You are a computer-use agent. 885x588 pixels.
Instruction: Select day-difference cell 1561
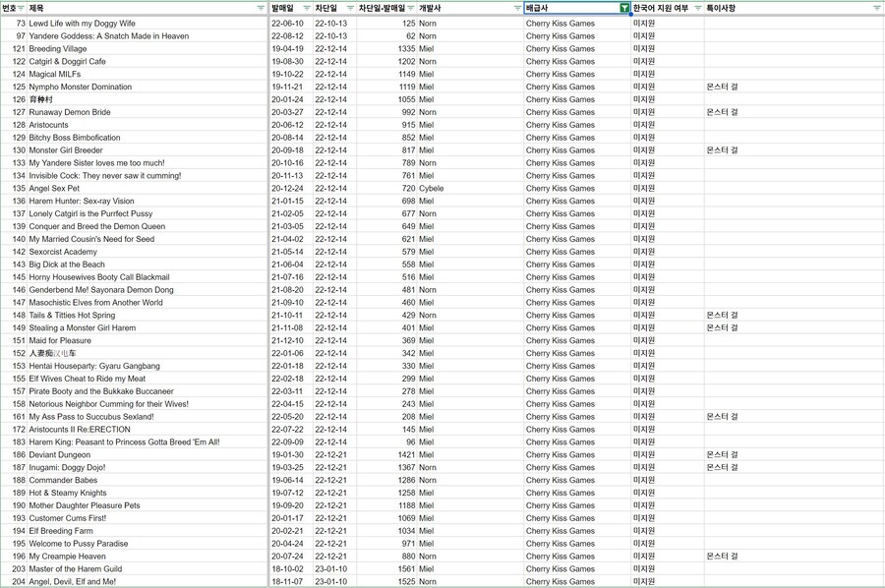(x=406, y=568)
